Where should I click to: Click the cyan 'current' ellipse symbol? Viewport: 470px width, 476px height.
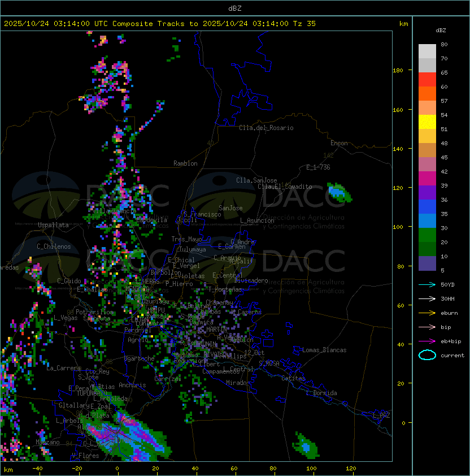[427, 355]
